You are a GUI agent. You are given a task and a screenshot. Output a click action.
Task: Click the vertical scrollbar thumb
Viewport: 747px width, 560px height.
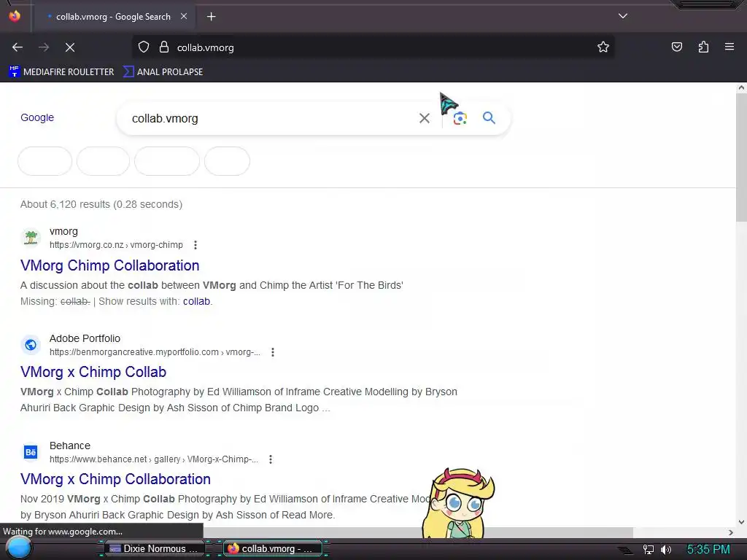coord(741,157)
